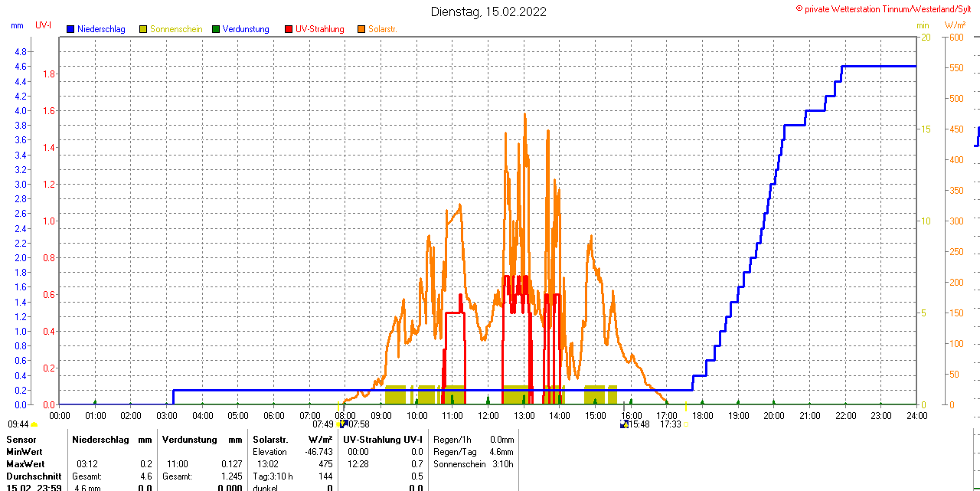980x491 pixels.
Task: Click the yellow sunrise marker near 08:00
Action: pyautogui.click(x=339, y=404)
